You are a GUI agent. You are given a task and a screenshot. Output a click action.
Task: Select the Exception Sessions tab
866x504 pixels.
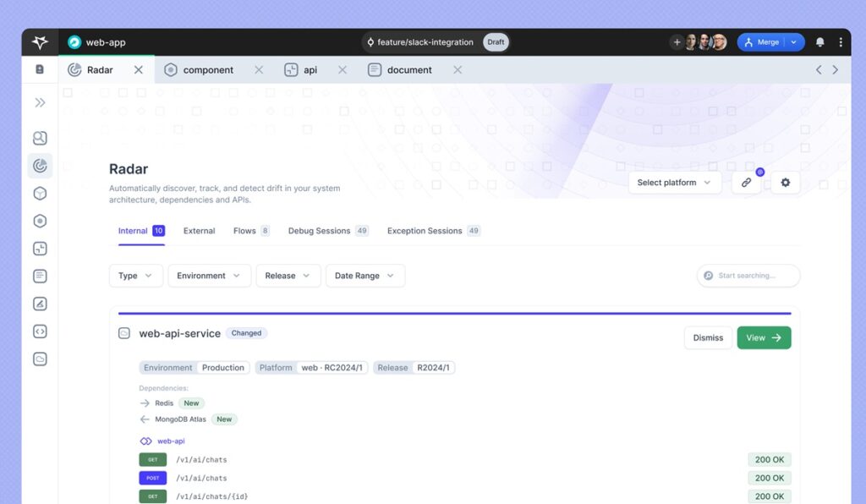[434, 231]
